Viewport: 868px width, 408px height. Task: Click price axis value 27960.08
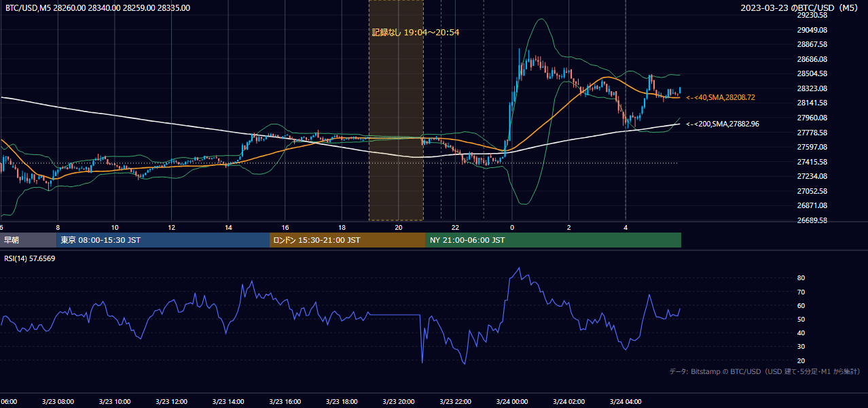[x=812, y=118]
